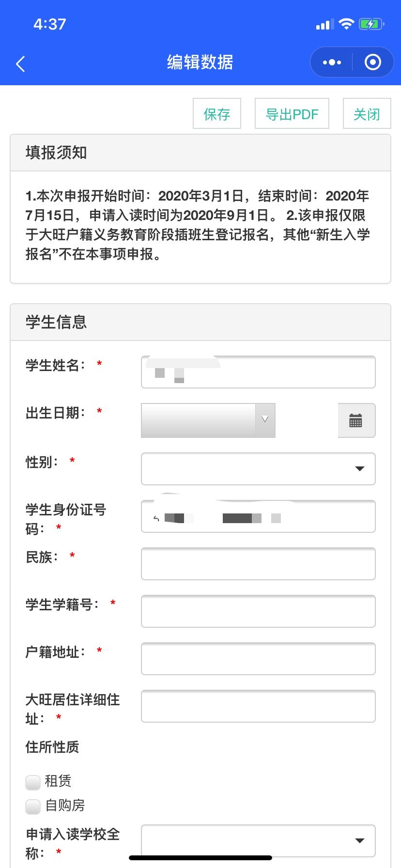Tap the back arrow icon
The height and width of the screenshot is (868, 401).
coord(20,63)
